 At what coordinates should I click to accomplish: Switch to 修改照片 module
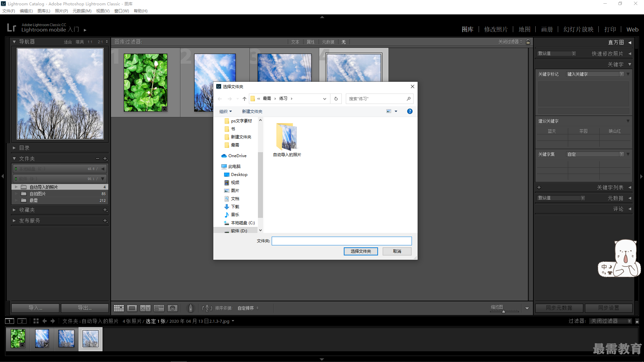(496, 29)
